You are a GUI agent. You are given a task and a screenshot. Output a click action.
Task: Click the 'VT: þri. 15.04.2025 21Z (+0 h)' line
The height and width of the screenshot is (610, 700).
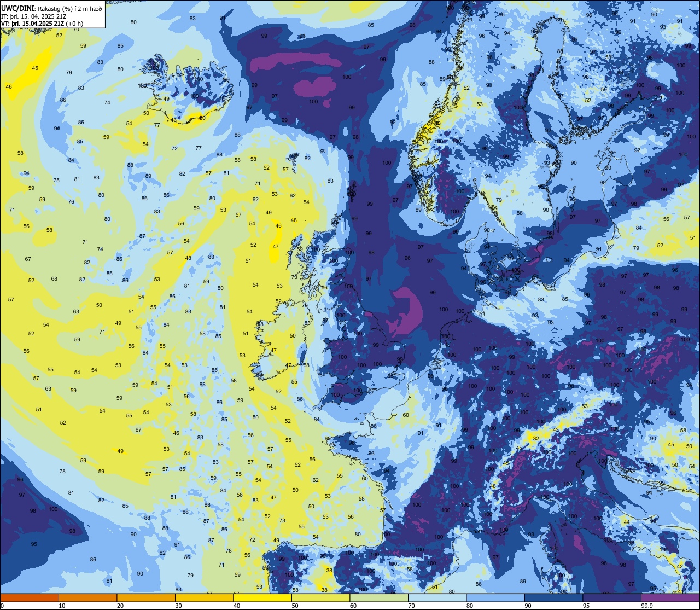[42, 24]
